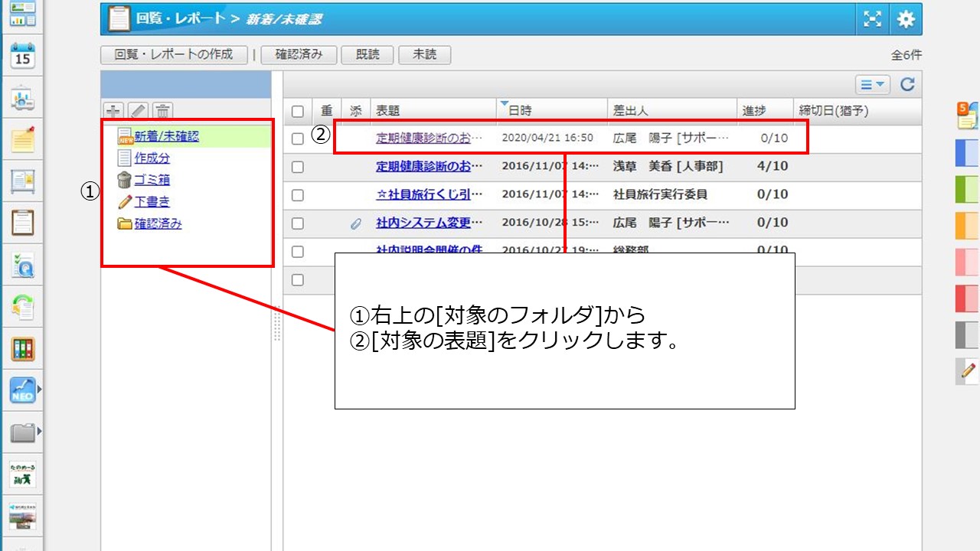This screenshot has width=980, height=551.
Task: Open the list view options dropdown
Action: 872,84
